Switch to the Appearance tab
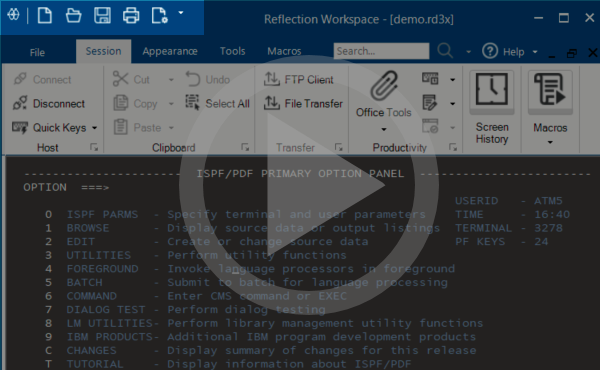The width and height of the screenshot is (600, 370). pos(170,51)
